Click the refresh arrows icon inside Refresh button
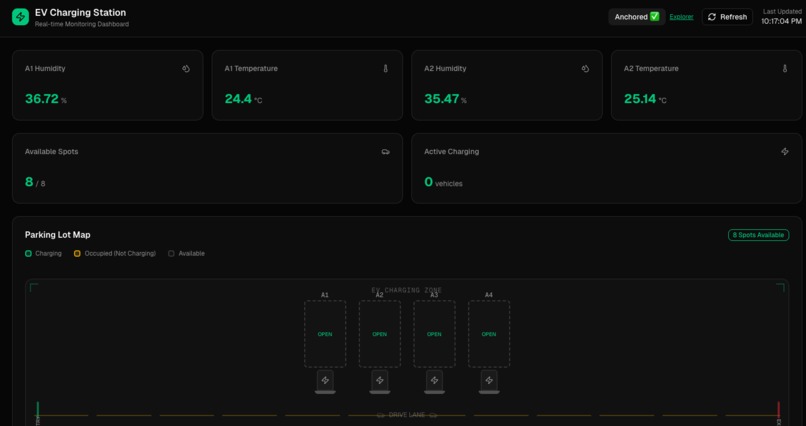The image size is (806, 426). pyautogui.click(x=712, y=17)
